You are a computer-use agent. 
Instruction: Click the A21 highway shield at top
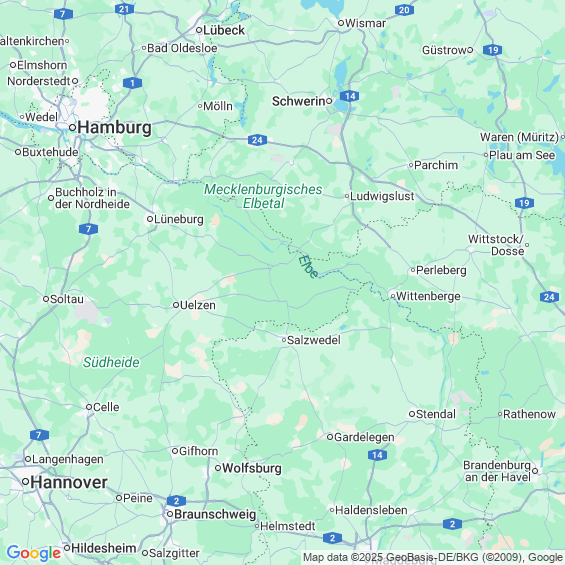click(124, 9)
